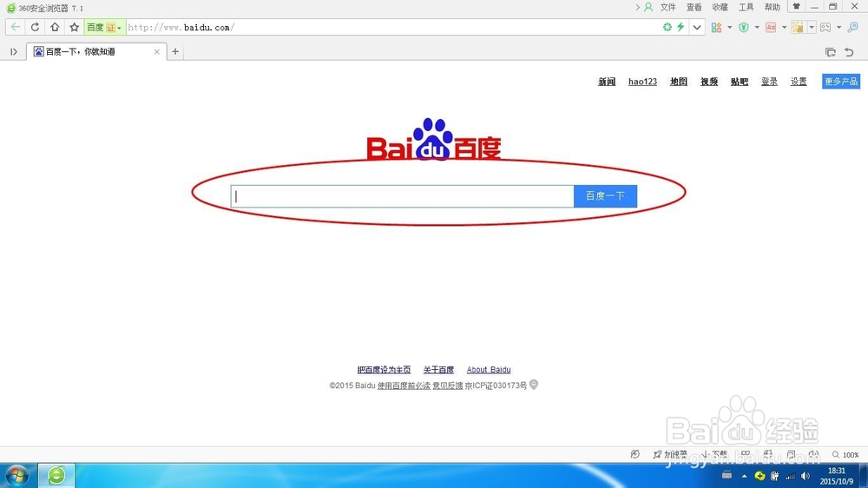Click the security badge icon after ICP number
868x488 pixels.
[534, 385]
